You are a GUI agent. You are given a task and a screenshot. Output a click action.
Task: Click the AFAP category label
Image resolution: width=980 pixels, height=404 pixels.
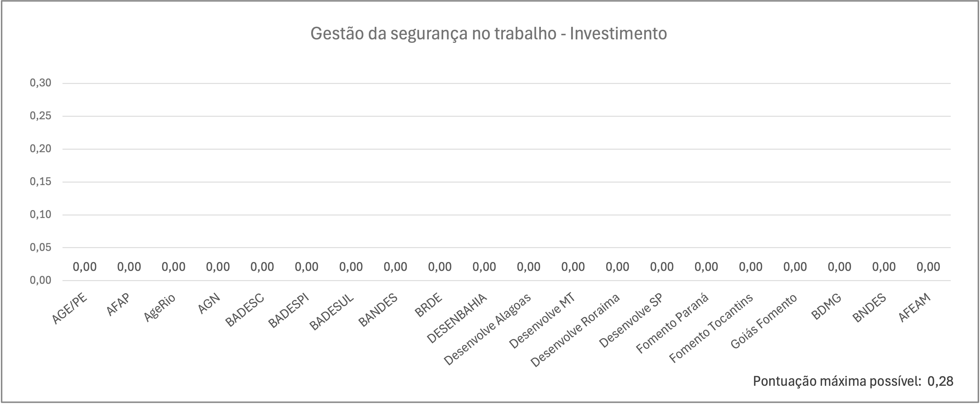[x=118, y=304]
